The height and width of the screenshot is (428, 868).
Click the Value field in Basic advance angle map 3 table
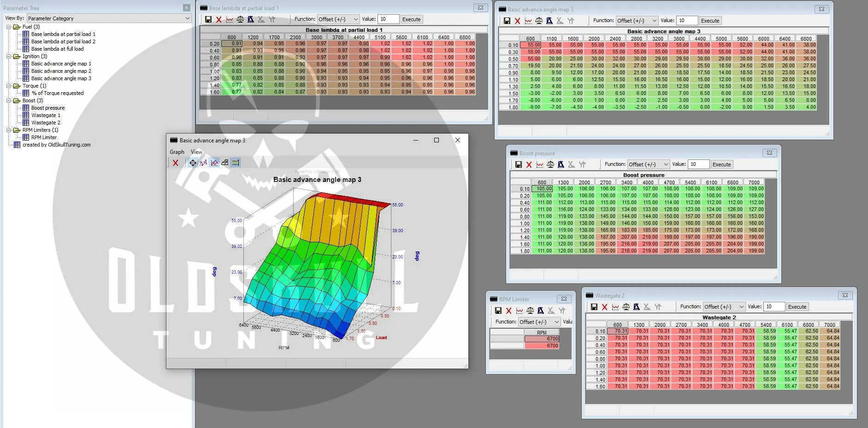click(x=687, y=21)
